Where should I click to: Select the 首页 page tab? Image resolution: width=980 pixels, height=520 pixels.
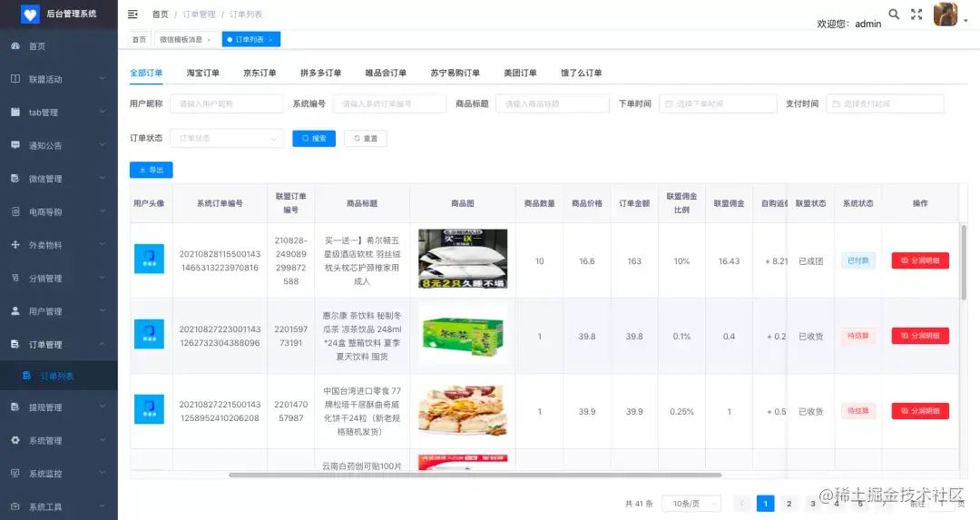click(x=139, y=39)
